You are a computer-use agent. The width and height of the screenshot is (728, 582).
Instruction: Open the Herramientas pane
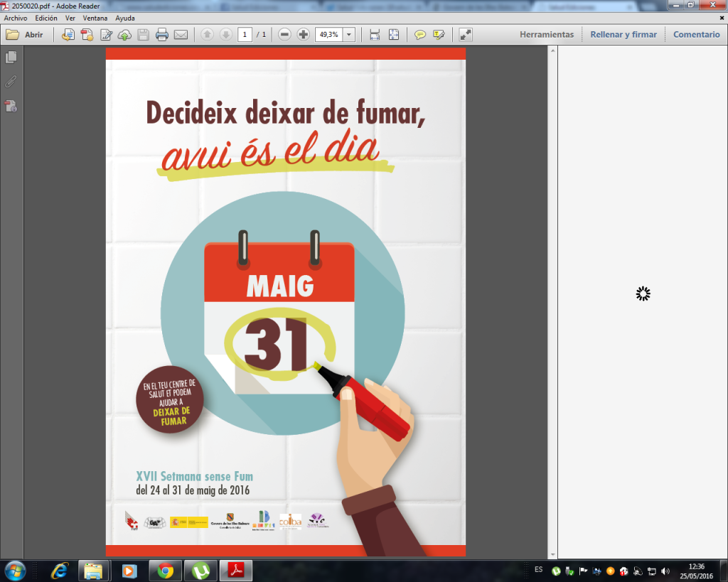546,34
